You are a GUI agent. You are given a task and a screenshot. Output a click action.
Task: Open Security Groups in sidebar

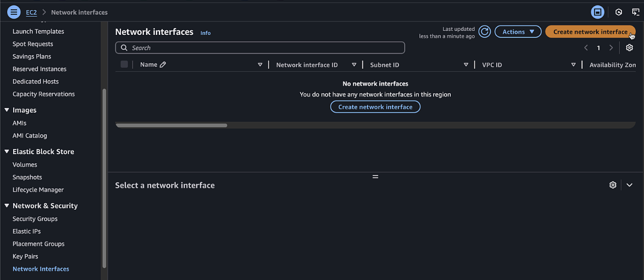click(35, 219)
